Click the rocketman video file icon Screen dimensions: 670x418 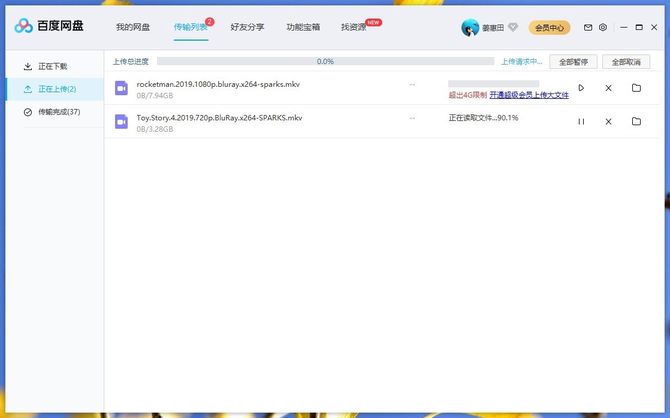(x=121, y=88)
